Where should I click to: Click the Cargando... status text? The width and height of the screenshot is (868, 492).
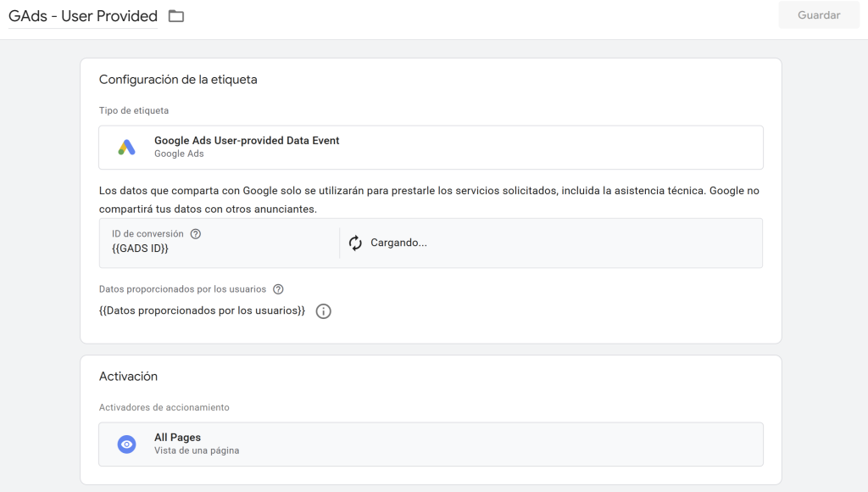pyautogui.click(x=398, y=243)
